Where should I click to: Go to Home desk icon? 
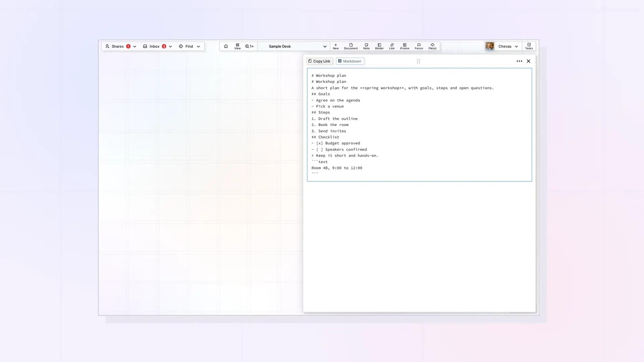pos(226,46)
